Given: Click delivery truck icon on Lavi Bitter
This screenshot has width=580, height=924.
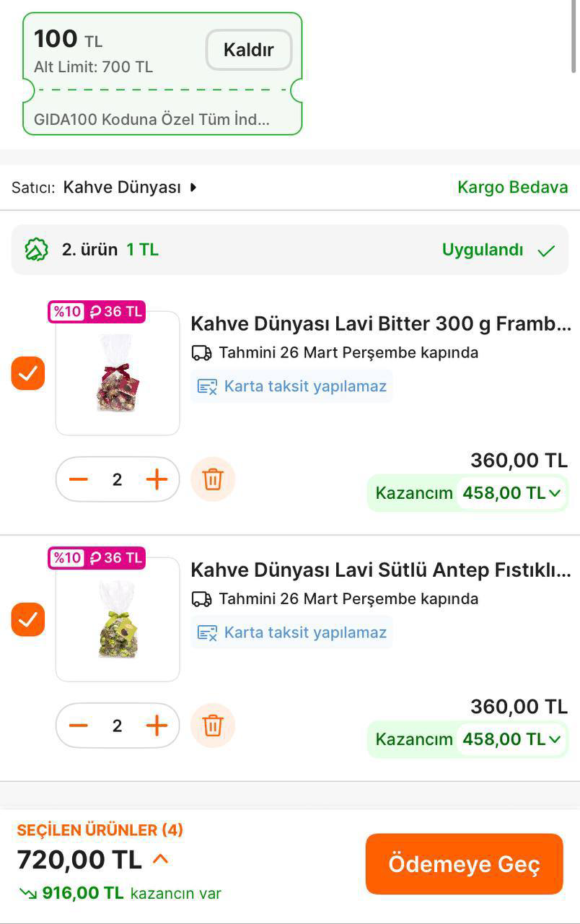Looking at the screenshot, I should pos(202,353).
